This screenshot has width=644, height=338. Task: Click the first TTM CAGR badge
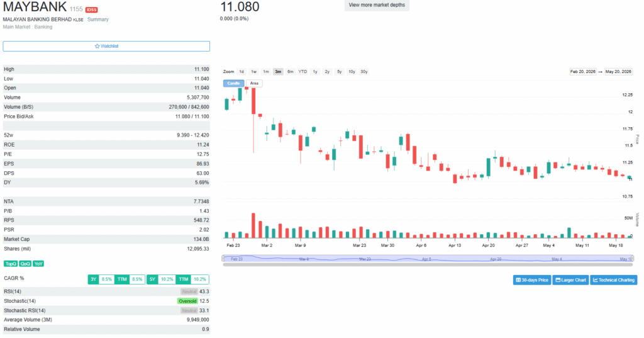point(122,279)
